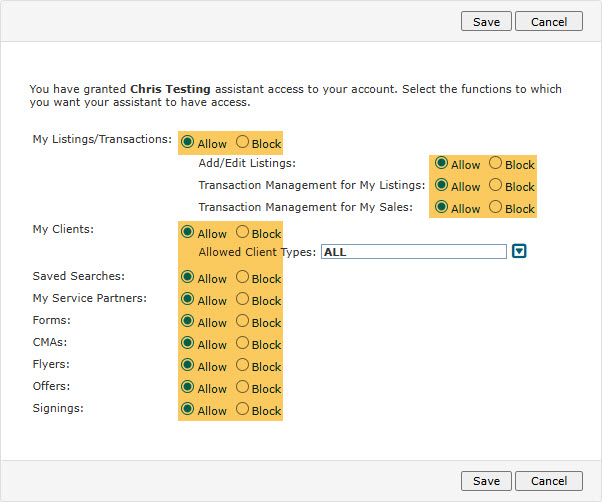Select Block for My Clients
This screenshot has width=602, height=502.
coord(242,233)
